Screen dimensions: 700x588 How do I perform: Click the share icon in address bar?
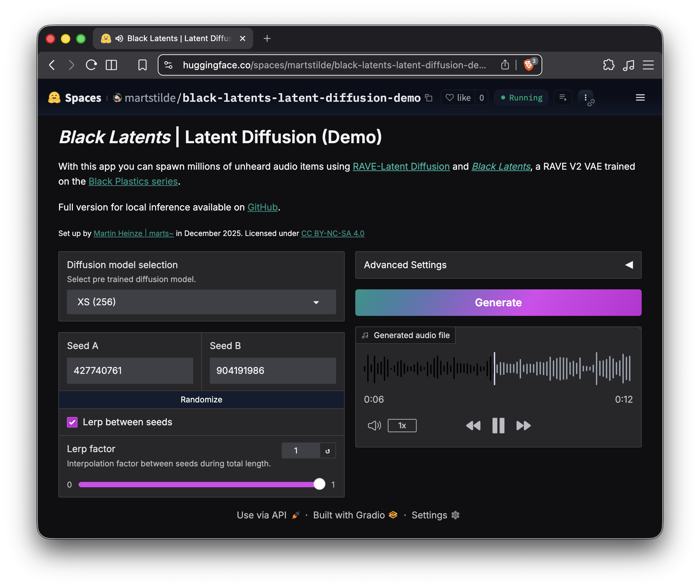click(505, 65)
